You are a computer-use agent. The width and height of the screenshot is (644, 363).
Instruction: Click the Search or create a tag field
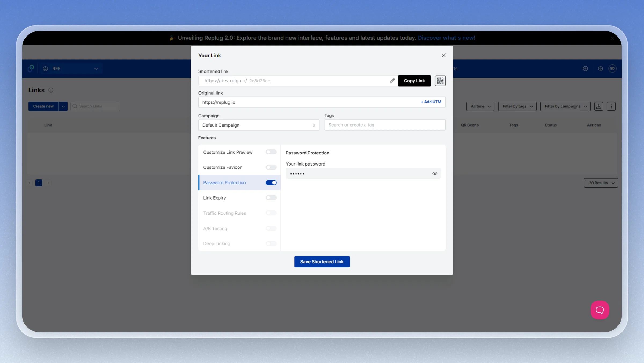(x=385, y=125)
